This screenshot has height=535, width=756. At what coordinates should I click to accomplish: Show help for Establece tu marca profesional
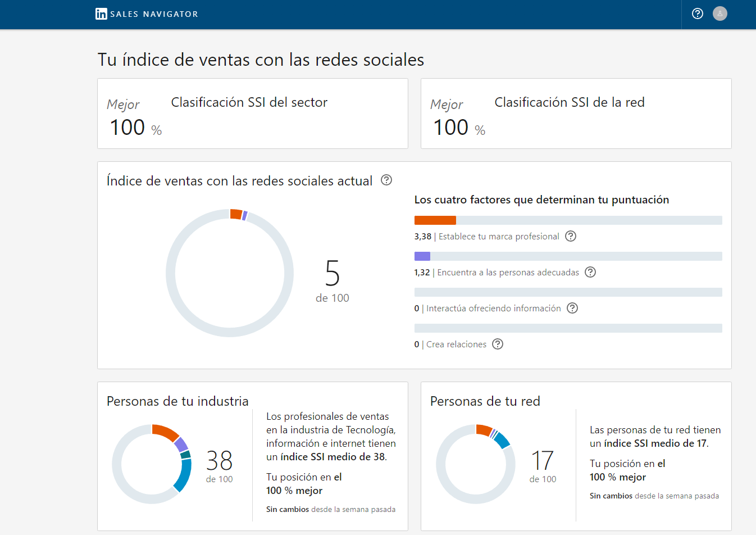(571, 236)
